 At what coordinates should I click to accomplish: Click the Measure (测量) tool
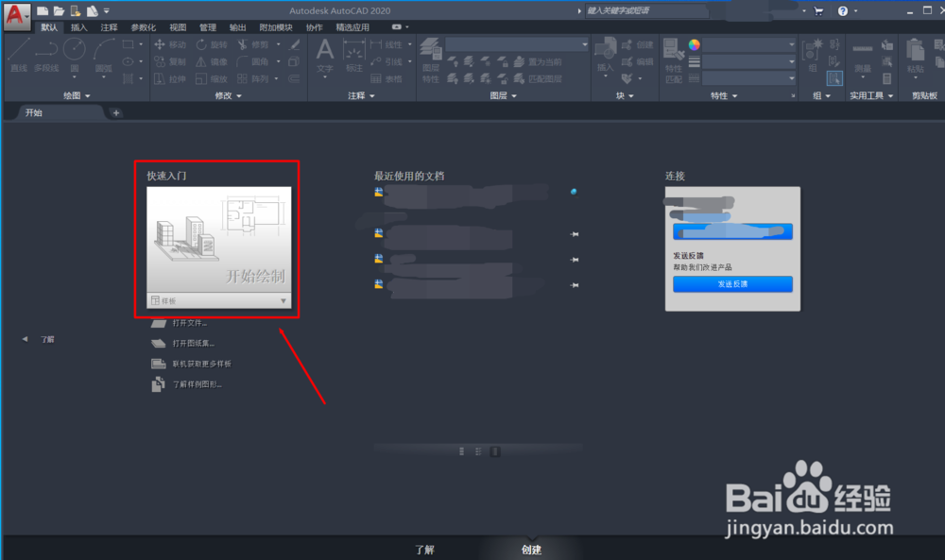pyautogui.click(x=863, y=58)
